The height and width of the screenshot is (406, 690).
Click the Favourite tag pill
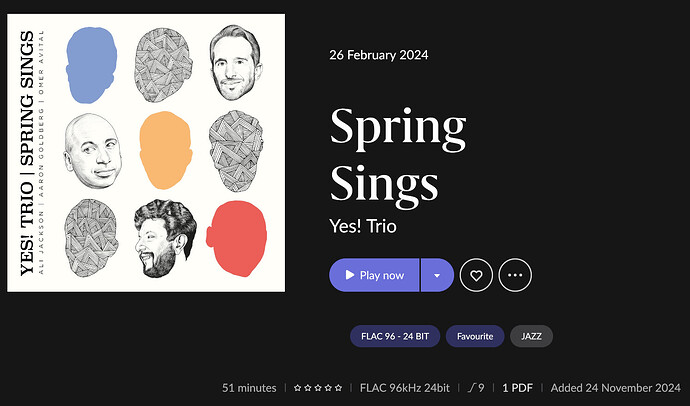(475, 336)
